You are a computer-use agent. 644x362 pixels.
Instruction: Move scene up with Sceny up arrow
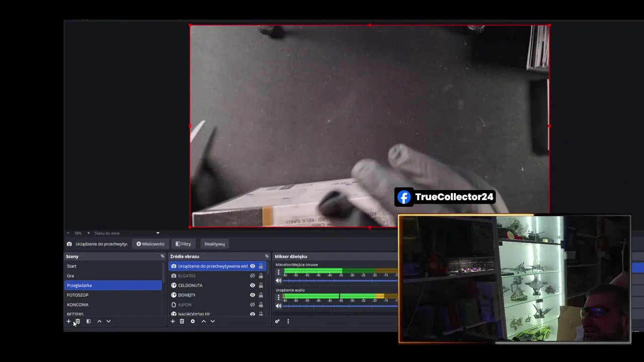[99, 321]
